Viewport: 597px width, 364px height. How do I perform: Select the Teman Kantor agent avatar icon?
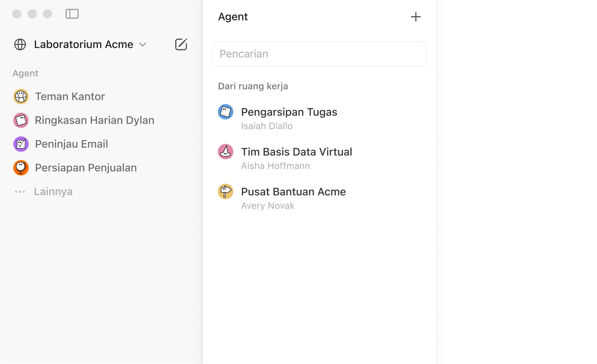[x=21, y=96]
